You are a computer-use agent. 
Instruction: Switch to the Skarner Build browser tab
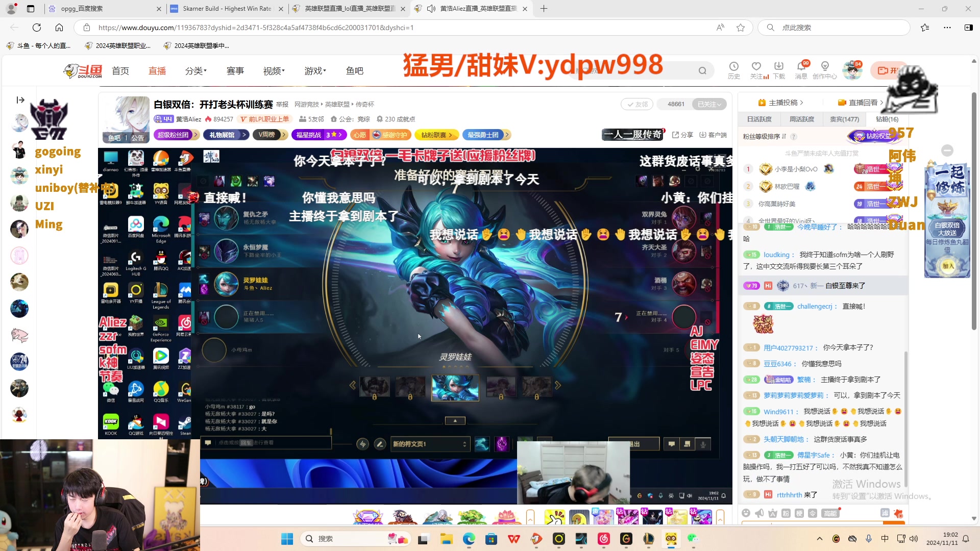point(227,9)
